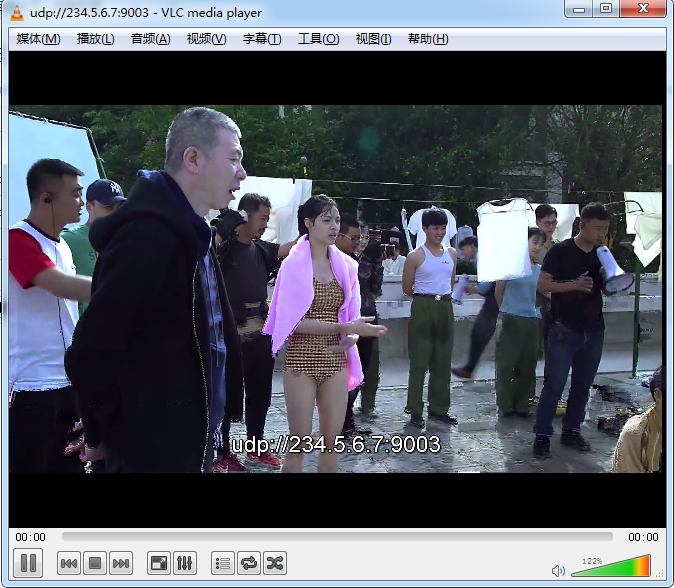Screen dimensions: 674x588
Task: Toggle loop repeat mode
Action: (249, 563)
